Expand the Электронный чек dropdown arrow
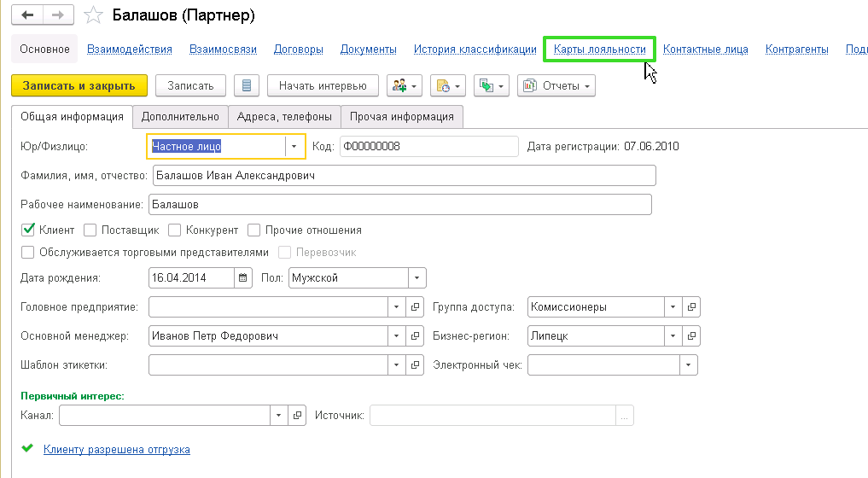 pyautogui.click(x=688, y=365)
